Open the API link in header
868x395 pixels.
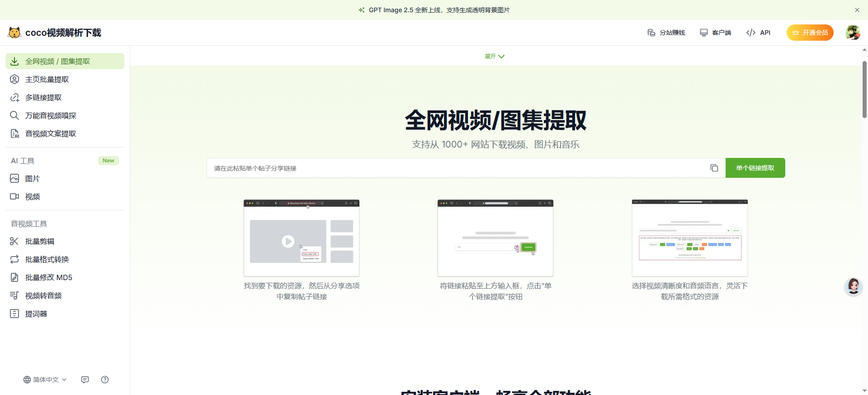758,33
